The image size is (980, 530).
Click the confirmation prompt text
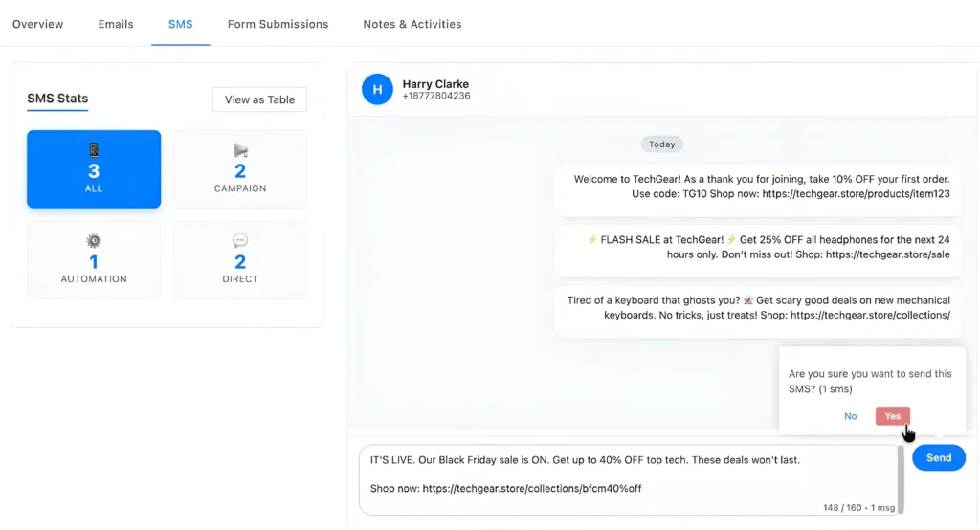pos(869,382)
